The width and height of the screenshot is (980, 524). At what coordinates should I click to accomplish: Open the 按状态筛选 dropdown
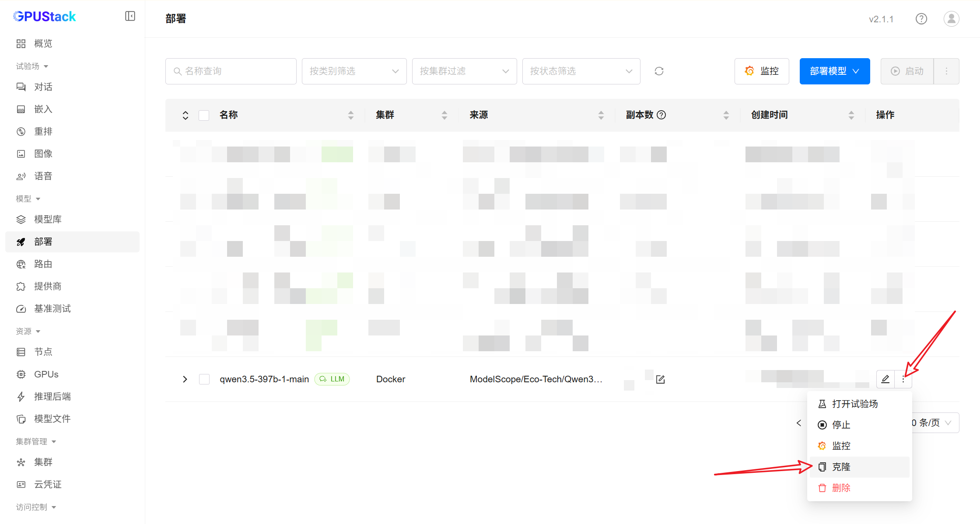[581, 71]
